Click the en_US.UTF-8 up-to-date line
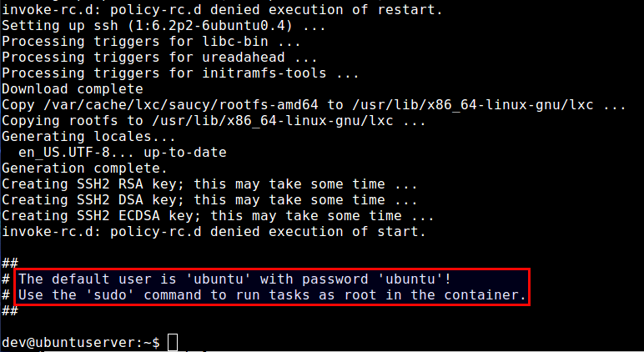 pyautogui.click(x=123, y=153)
